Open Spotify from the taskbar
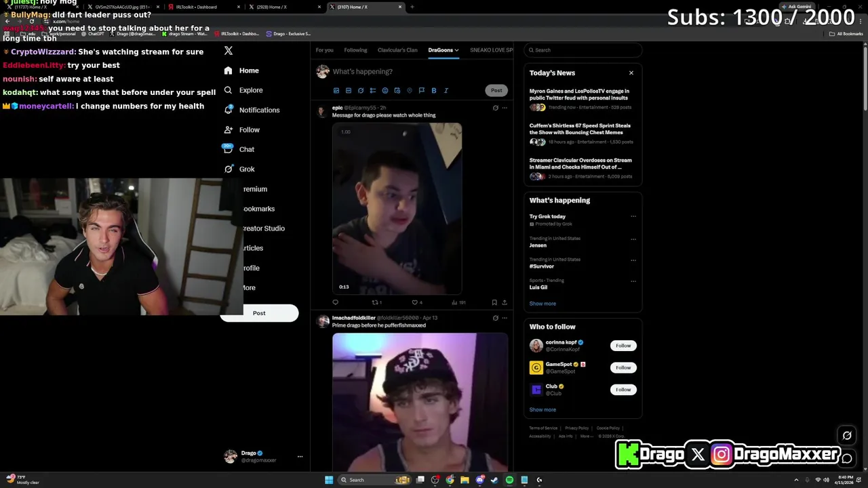Viewport: 868px width, 488px height. 509,480
